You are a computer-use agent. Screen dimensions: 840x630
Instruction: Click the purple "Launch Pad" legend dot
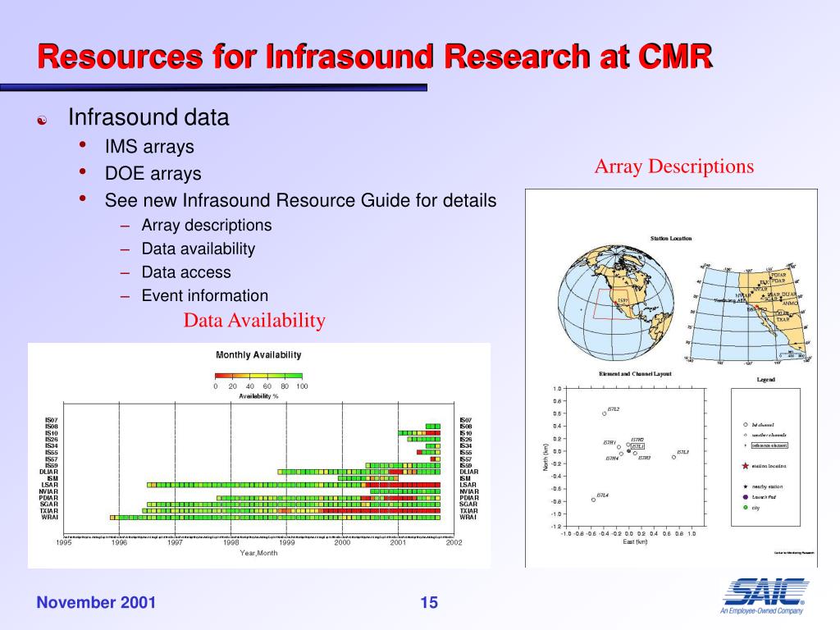[745, 497]
